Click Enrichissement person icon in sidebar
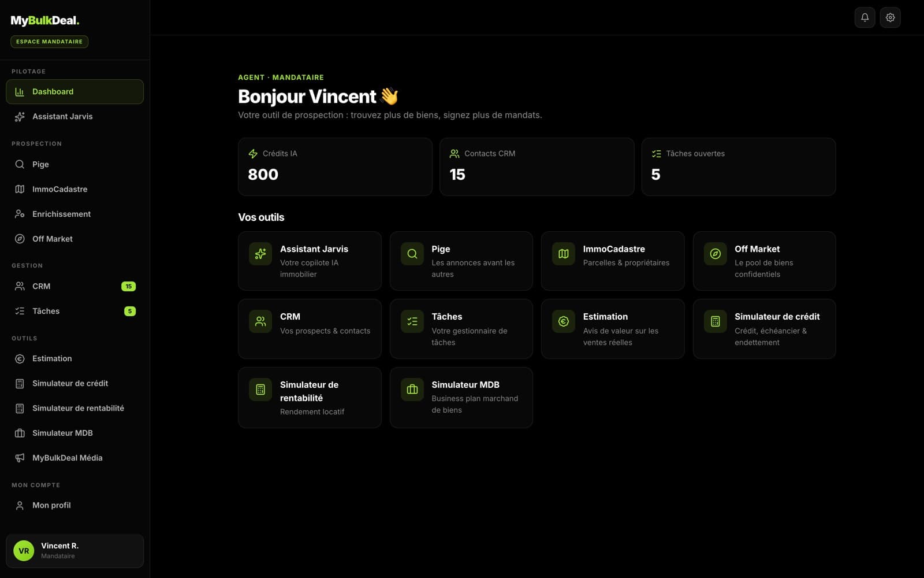Screen dimensions: 924x578 20,214
